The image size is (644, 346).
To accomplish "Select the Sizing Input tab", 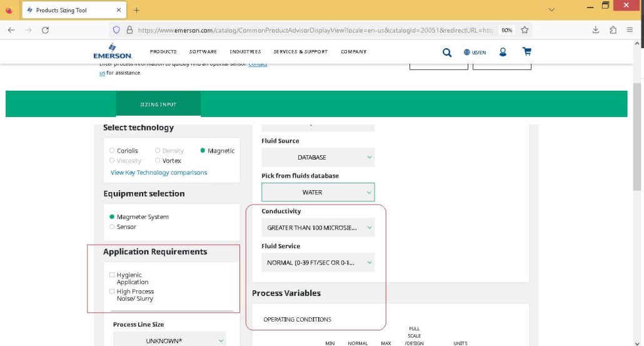I will click(x=158, y=104).
